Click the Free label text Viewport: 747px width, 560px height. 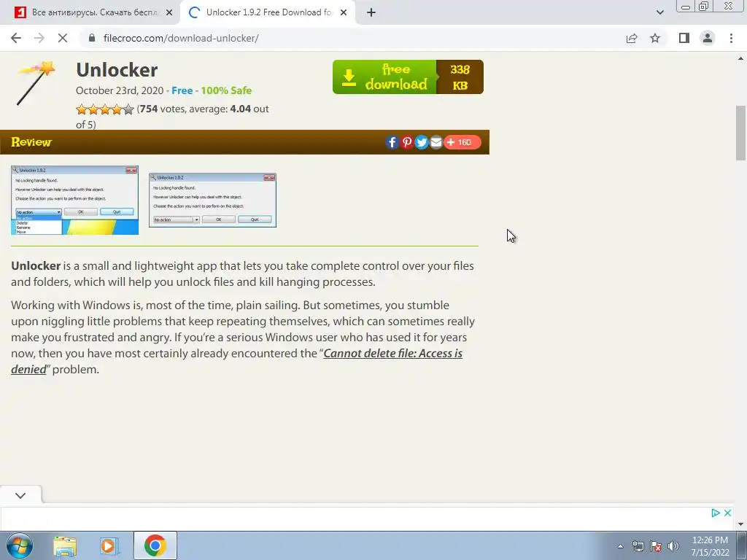coord(182,90)
